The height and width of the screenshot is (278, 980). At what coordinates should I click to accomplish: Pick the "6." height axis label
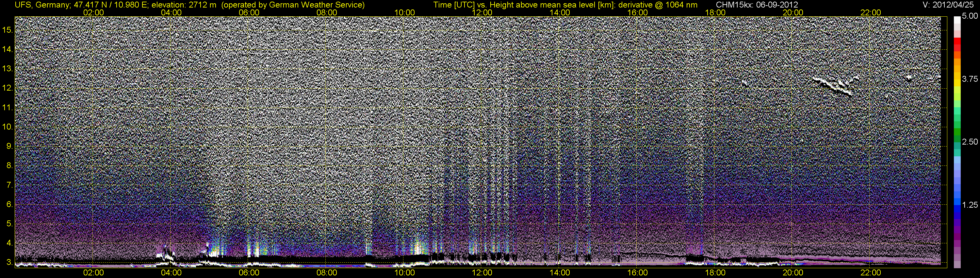point(9,204)
